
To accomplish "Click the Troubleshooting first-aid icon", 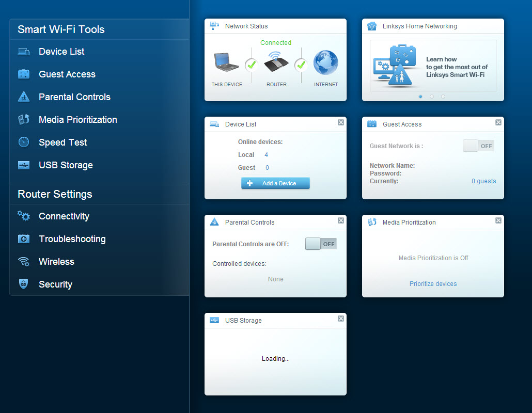I will (24, 239).
